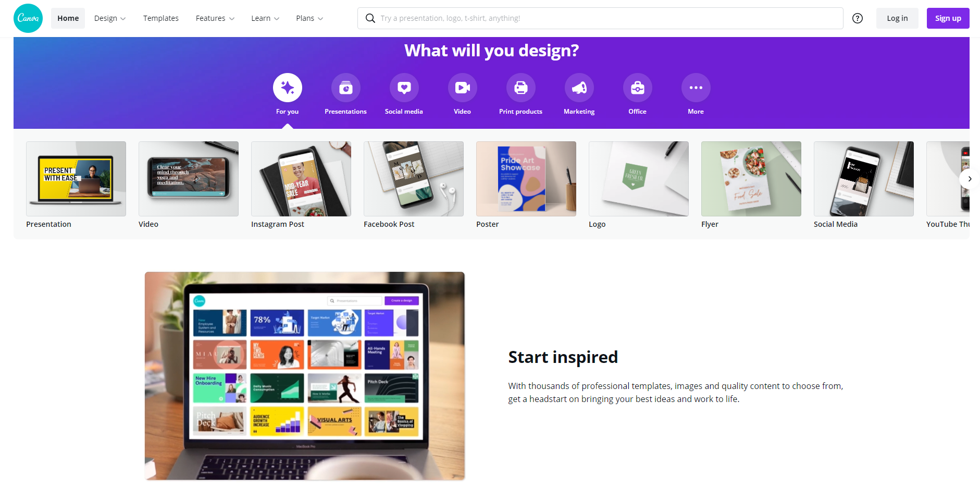This screenshot has width=980, height=486.
Task: Open the Office briefcase icon
Action: [638, 88]
